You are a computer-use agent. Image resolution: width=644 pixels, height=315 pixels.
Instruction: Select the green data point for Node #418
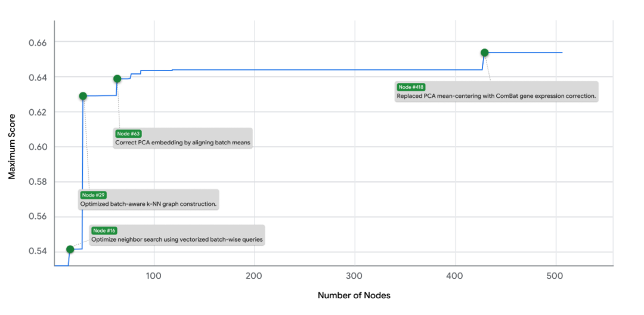484,52
